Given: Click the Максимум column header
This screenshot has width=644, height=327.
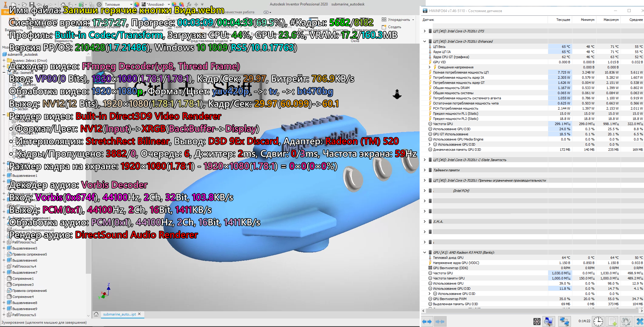Looking at the screenshot, I should (x=611, y=20).
